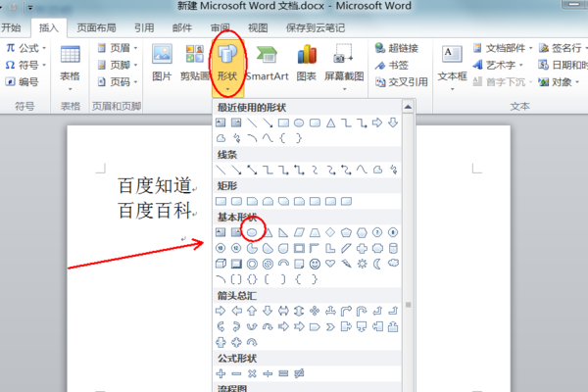Choose the straight line in 线条 section
The height and width of the screenshot is (392, 588).
pos(220,170)
